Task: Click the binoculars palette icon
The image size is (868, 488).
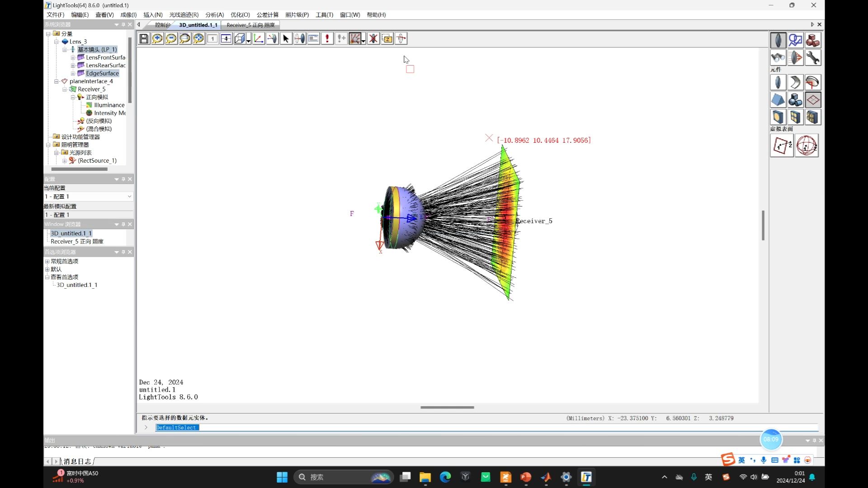Action: click(x=778, y=58)
